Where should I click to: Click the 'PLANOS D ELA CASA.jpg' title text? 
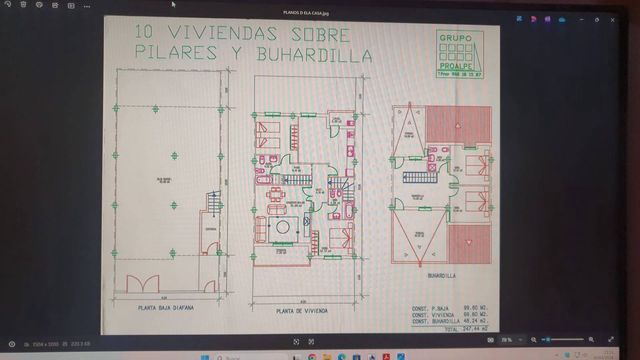click(306, 13)
